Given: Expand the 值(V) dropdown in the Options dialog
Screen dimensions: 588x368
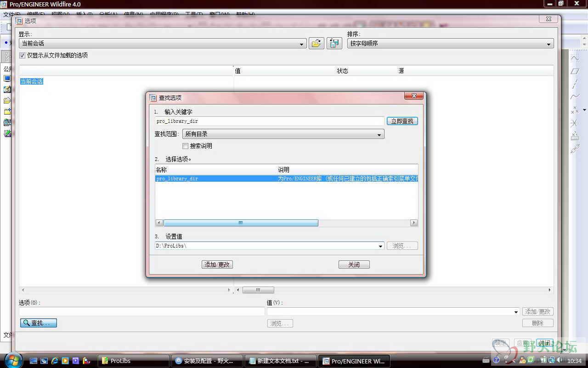Looking at the screenshot, I should 516,312.
